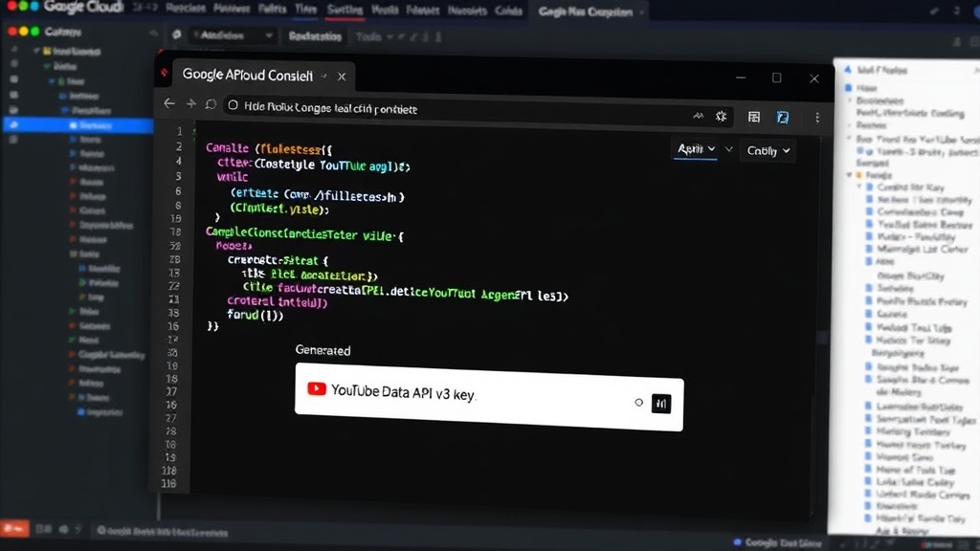Click the bold Badlatatos toolbar button
The width and height of the screenshot is (980, 551).
click(315, 36)
